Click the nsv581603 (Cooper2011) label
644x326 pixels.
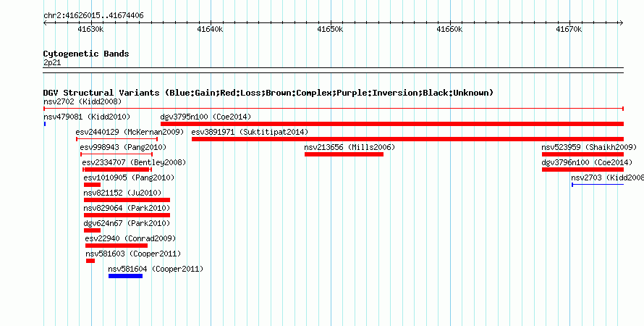click(x=133, y=254)
